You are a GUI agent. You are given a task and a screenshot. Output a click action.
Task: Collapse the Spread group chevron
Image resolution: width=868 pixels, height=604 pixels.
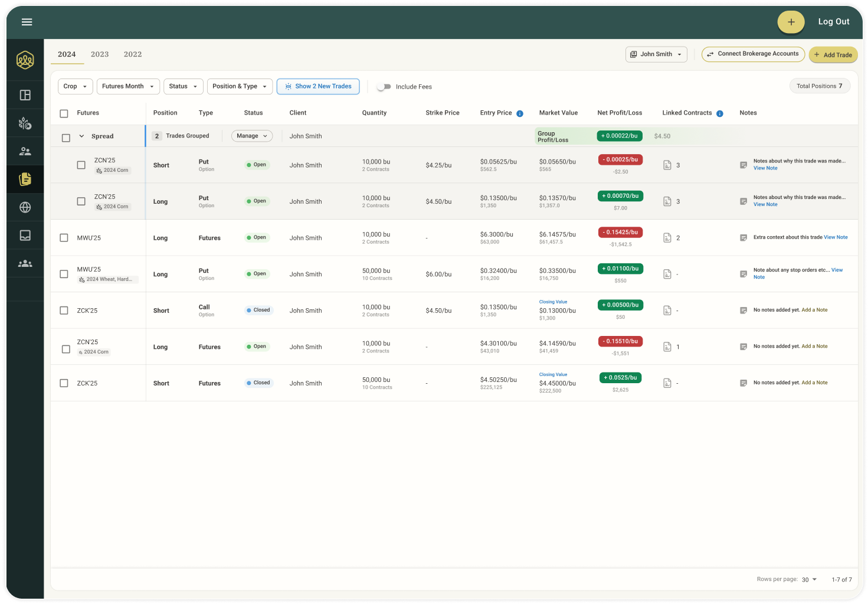[81, 136]
